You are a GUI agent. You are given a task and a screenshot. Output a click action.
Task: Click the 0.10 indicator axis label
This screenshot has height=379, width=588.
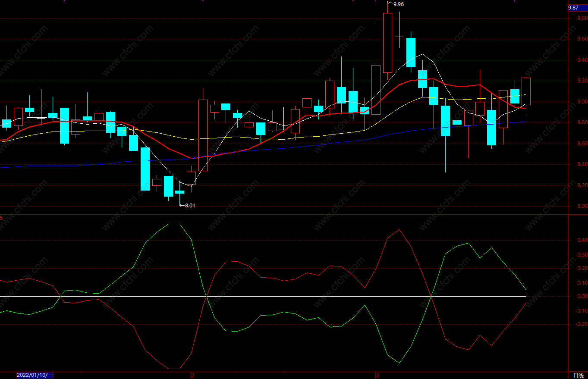point(582,283)
